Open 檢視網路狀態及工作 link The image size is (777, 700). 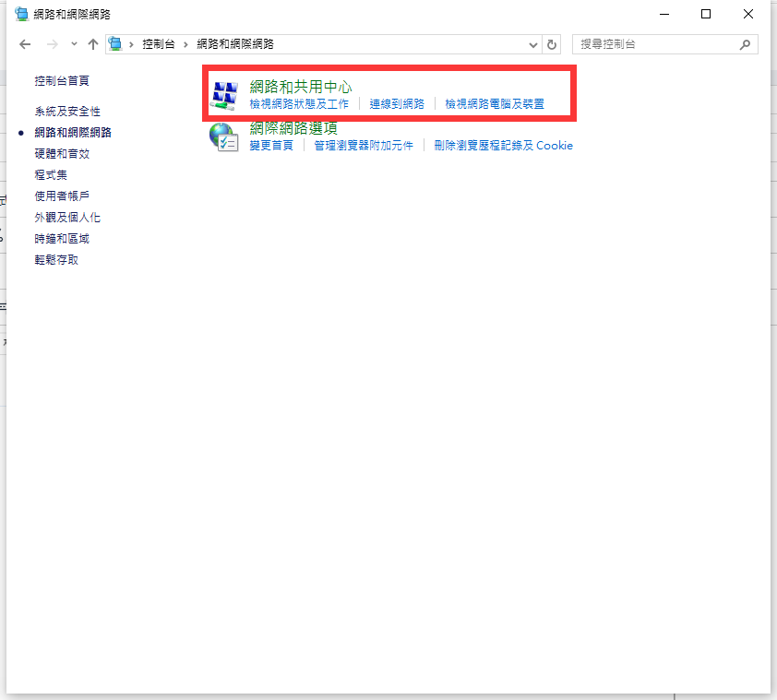pyautogui.click(x=299, y=104)
